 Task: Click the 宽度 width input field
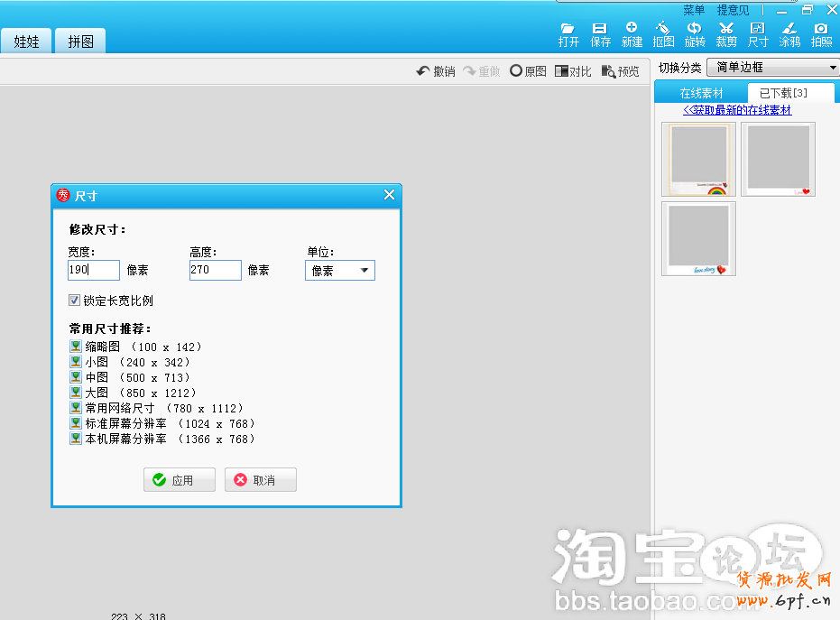coord(94,270)
